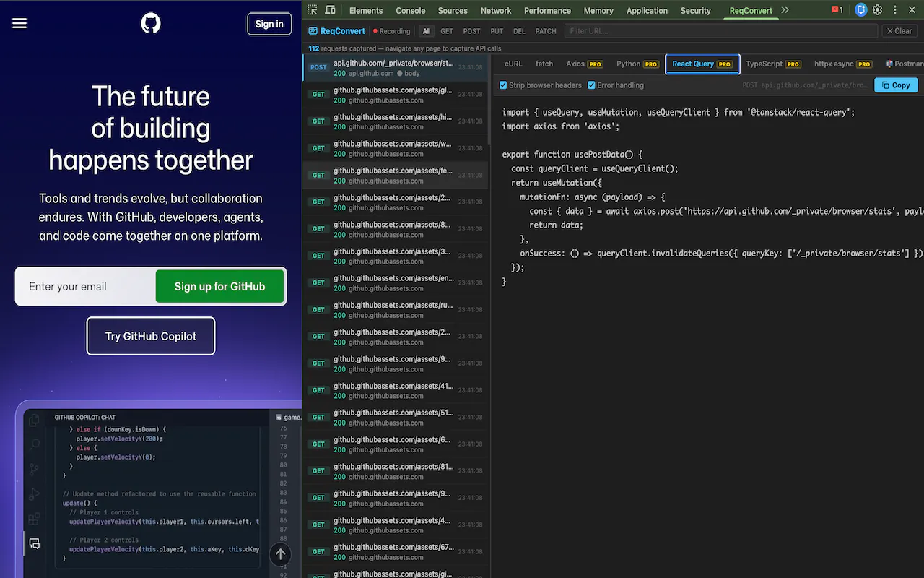
Task: Open the DevTools issues flag counter
Action: (837, 10)
